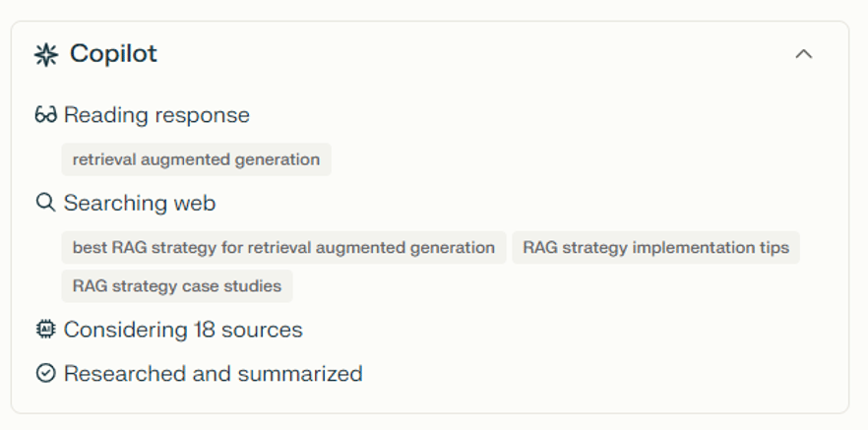
Task: Collapse the Copilot panel with the chevron
Action: pyautogui.click(x=804, y=54)
